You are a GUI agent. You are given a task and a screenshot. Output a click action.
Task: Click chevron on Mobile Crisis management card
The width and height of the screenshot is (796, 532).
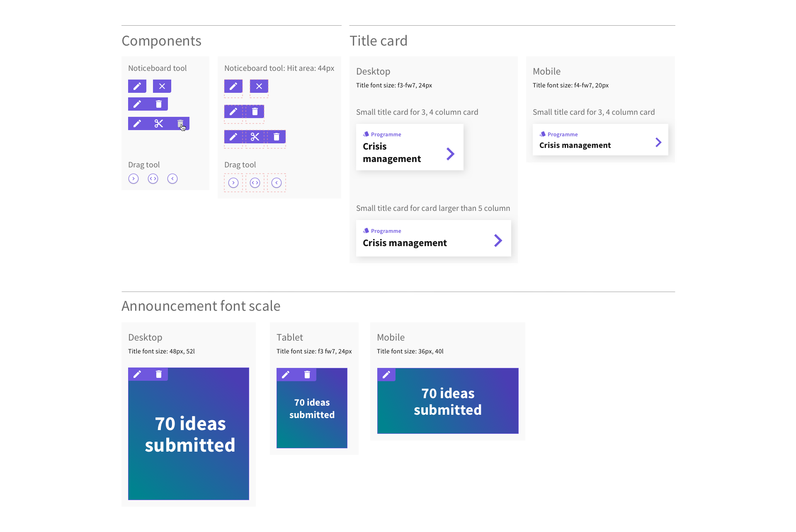[658, 143]
